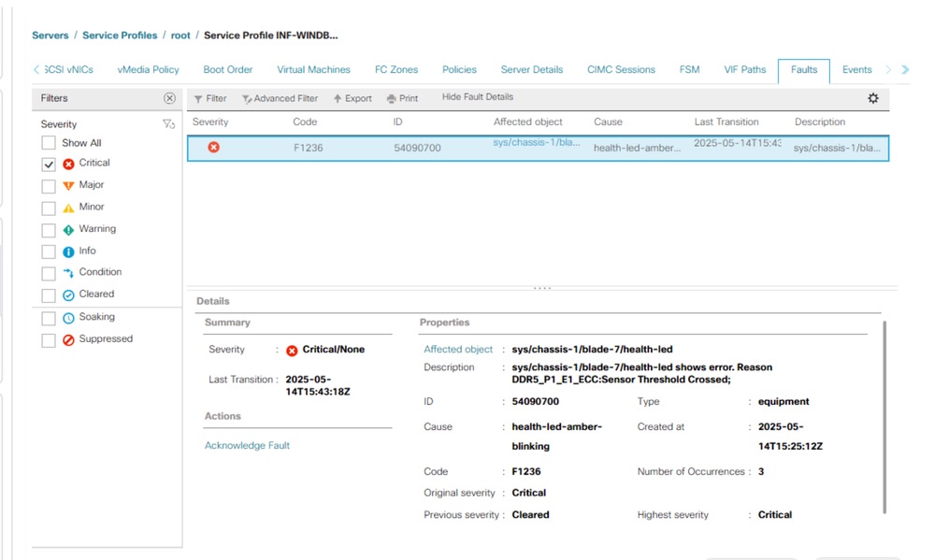This screenshot has height=560, width=934.
Task: Open the Virtual Machines tab
Action: click(x=313, y=70)
